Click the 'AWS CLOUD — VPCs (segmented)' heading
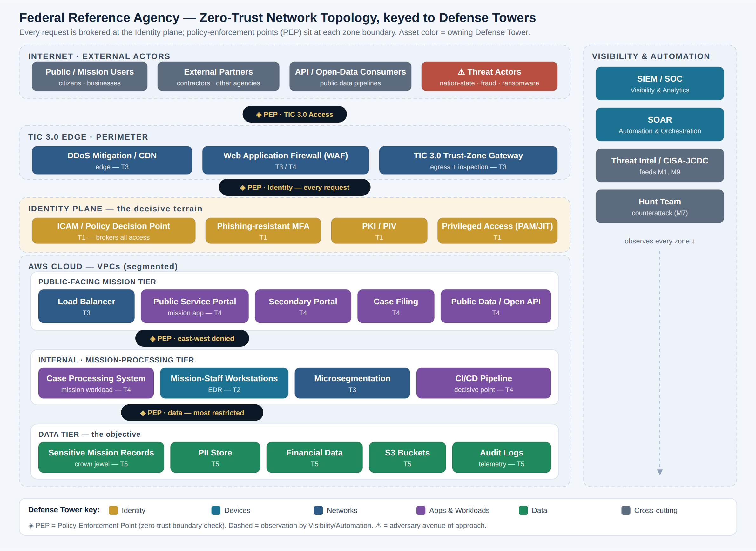This screenshot has height=551, width=756. 103,267
